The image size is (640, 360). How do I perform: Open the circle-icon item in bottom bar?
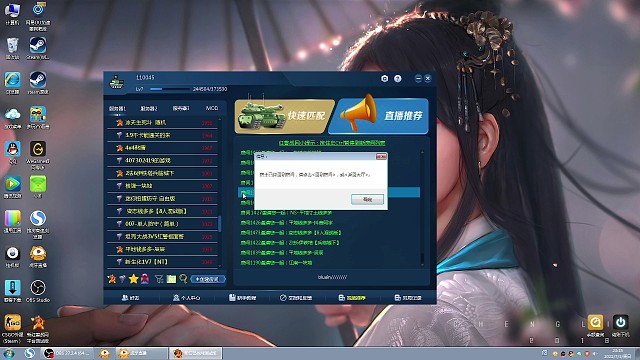[x=296, y=298]
